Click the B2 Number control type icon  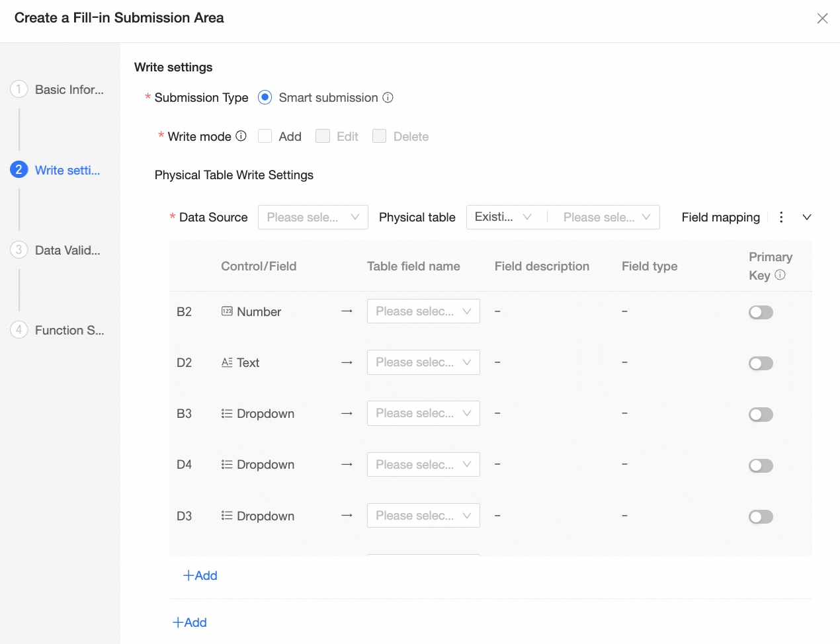(227, 311)
